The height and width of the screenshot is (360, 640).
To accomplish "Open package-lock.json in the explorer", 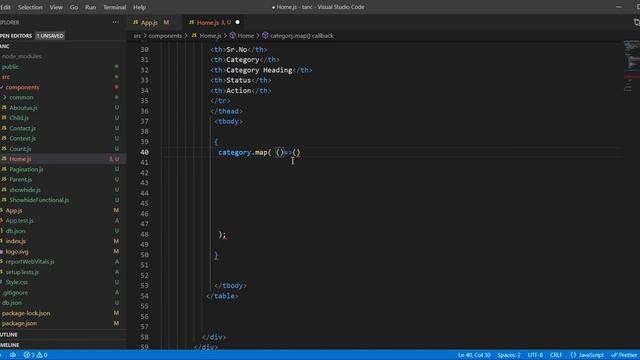I will pyautogui.click(x=26, y=313).
